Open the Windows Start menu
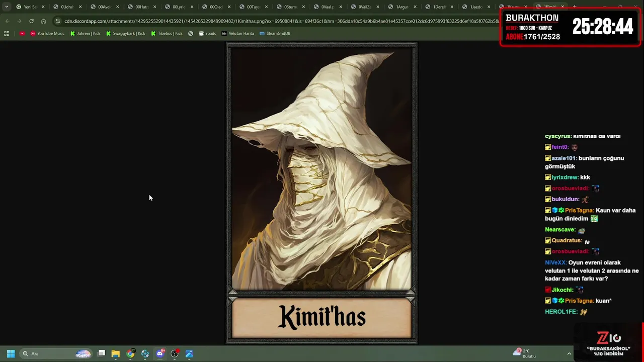This screenshot has height=362, width=644. [x=11, y=353]
